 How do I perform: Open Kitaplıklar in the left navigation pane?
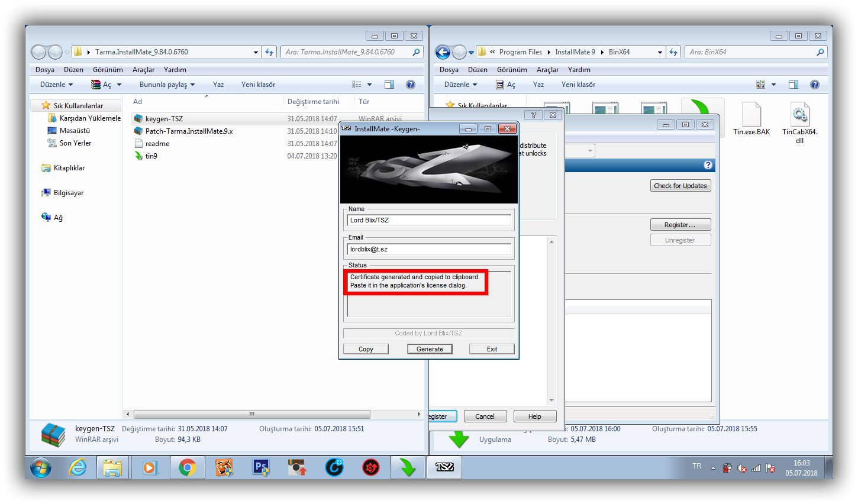[63, 168]
